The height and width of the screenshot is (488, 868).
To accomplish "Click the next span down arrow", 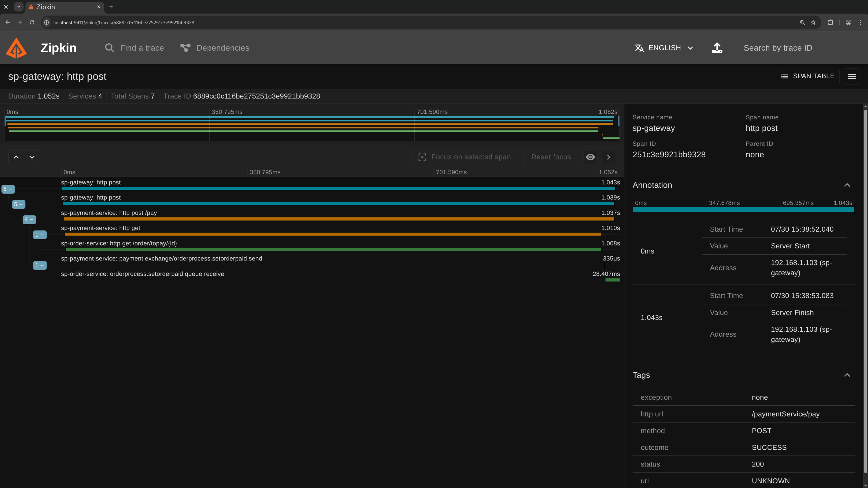I will coord(32,157).
